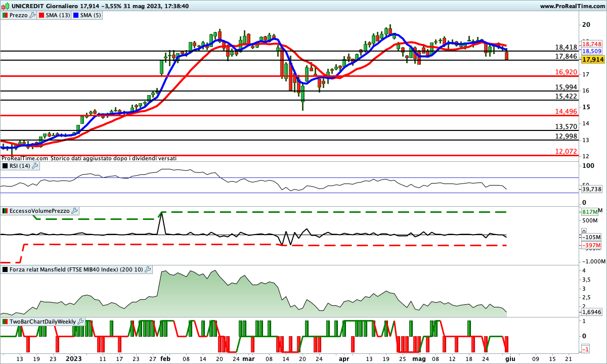Open EccessoVolumePrezzo settings wrench
The height and width of the screenshot is (364, 607).
point(74,211)
